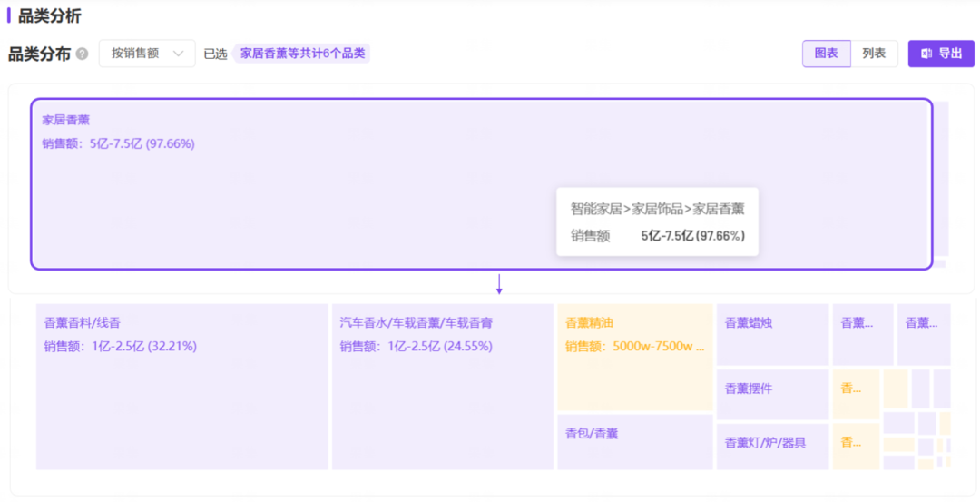Select the 家居香薰 top-level treemap block
Image resolution: width=980 pixels, height=502 pixels.
pos(481,183)
